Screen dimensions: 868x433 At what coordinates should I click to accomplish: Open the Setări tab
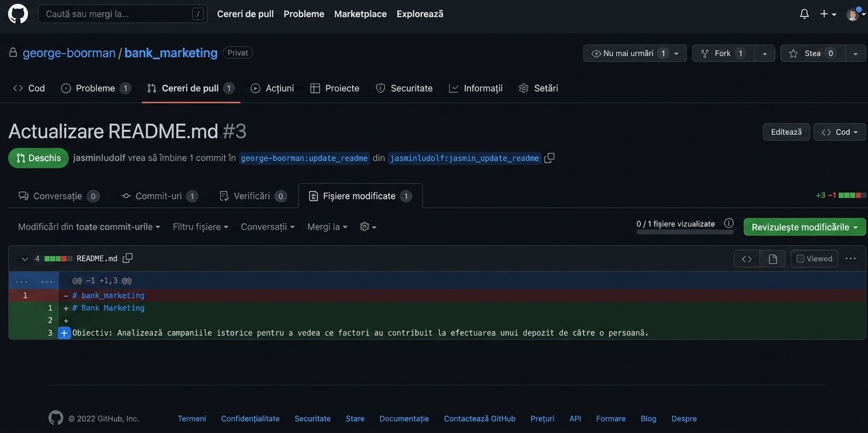click(539, 88)
